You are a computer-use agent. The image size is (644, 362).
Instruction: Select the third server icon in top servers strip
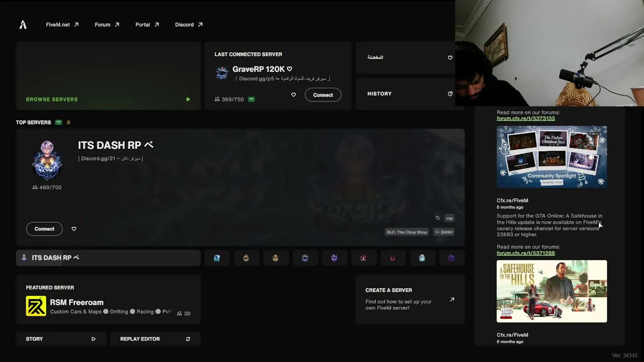[275, 258]
